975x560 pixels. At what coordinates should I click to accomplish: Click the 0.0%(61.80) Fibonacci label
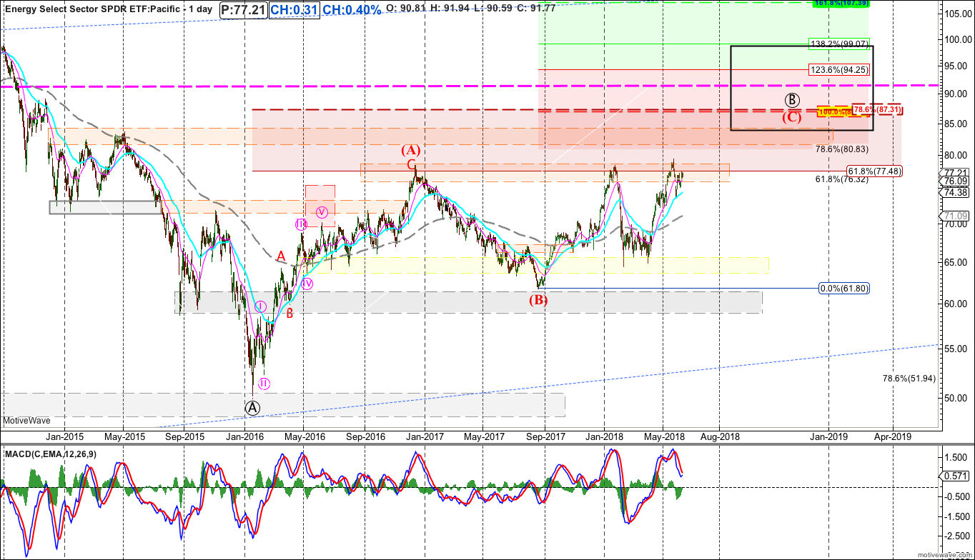844,289
